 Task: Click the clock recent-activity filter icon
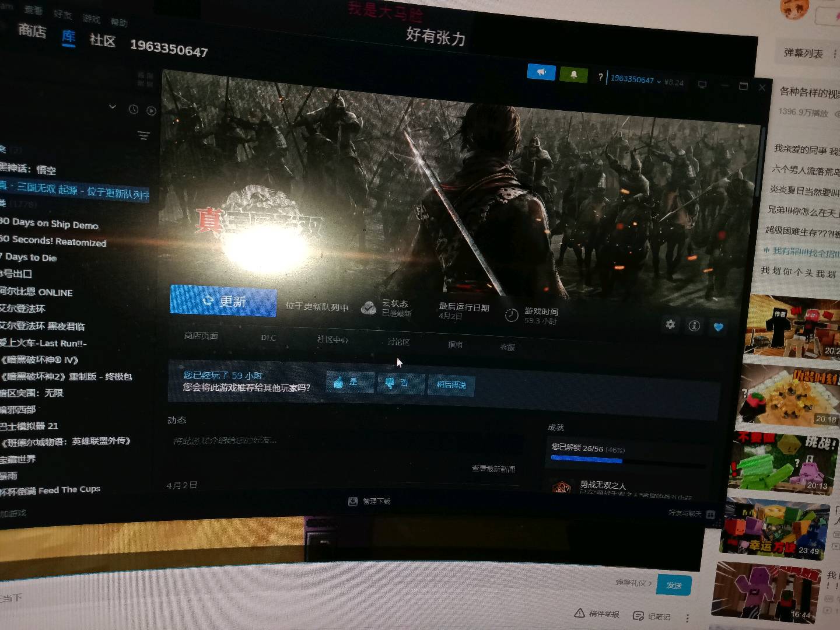pos(134,110)
